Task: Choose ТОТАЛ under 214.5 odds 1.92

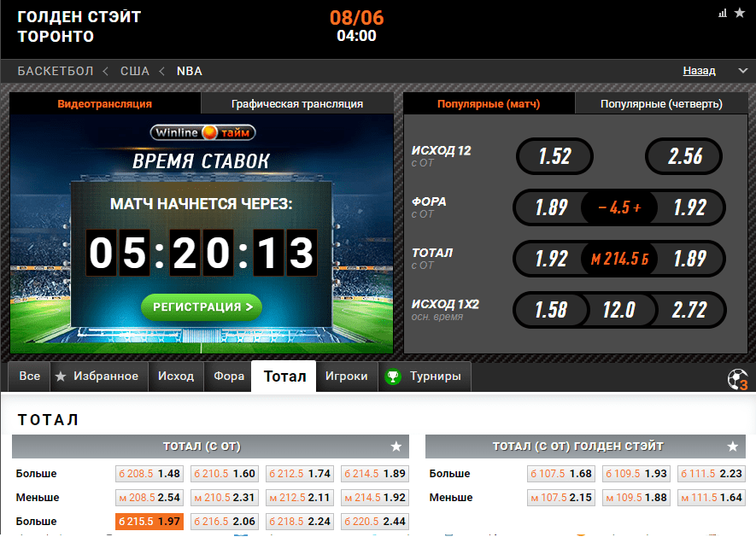Action: 551,259
